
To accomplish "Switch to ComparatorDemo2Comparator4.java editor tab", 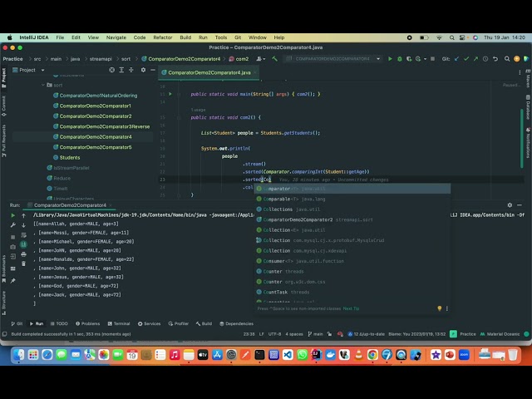I will [x=209, y=72].
